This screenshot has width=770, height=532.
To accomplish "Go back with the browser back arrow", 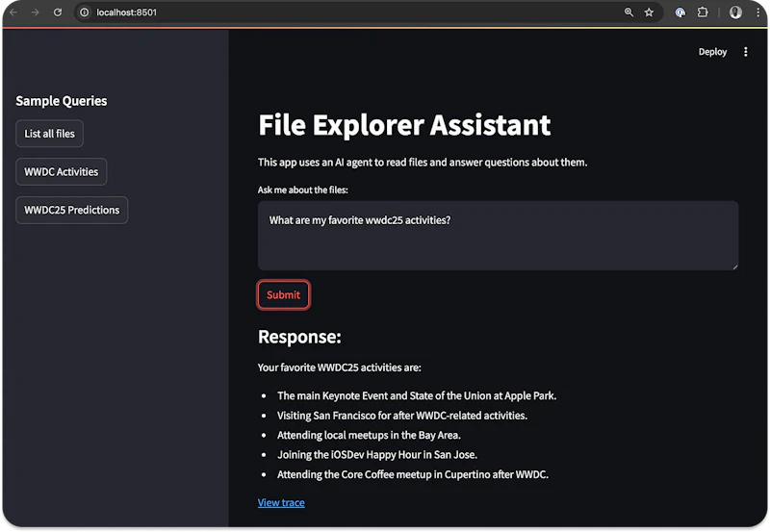I will coord(13,13).
